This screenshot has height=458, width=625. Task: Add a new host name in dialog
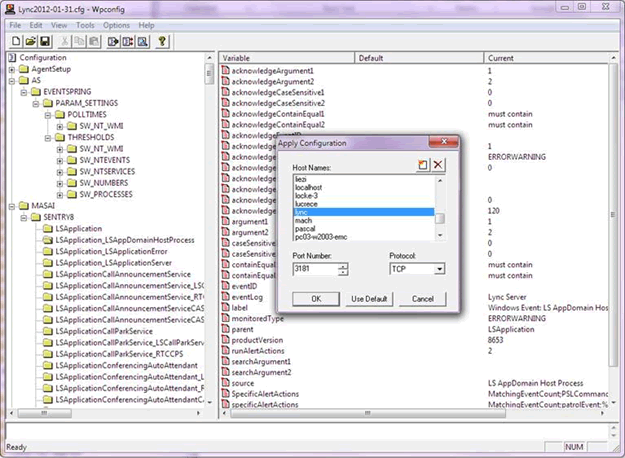(x=423, y=164)
